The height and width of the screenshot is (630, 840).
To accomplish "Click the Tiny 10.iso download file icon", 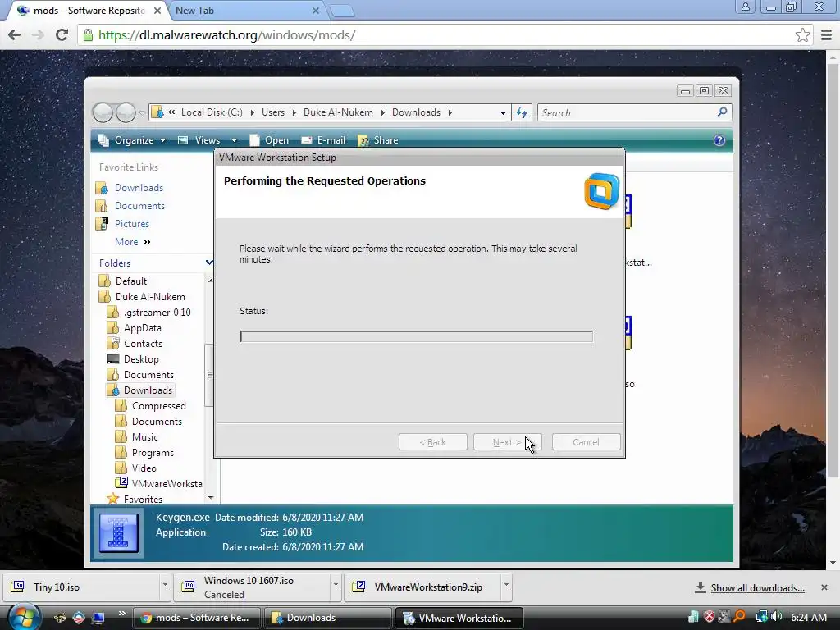I will (x=18, y=587).
